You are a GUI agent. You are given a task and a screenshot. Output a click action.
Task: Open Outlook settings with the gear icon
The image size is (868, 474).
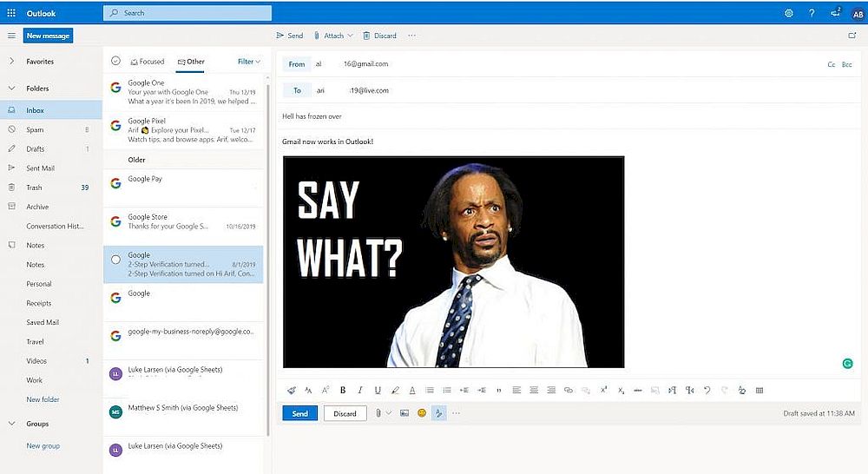[788, 13]
